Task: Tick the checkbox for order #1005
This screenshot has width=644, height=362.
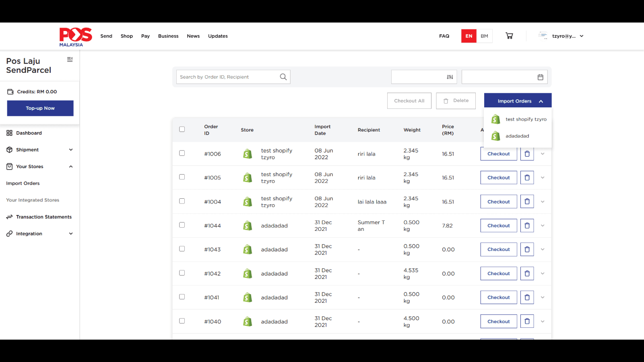Action: pos(182,177)
